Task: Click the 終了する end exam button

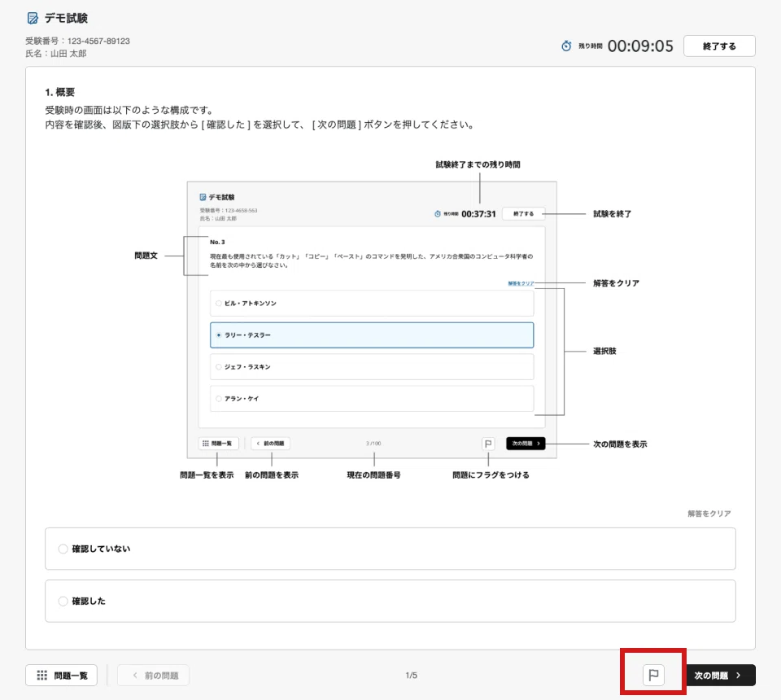Action: pos(719,46)
